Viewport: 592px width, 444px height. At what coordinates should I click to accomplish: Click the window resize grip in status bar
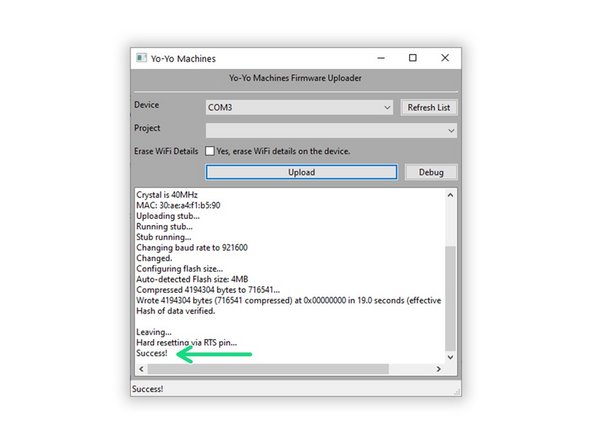(x=457, y=392)
